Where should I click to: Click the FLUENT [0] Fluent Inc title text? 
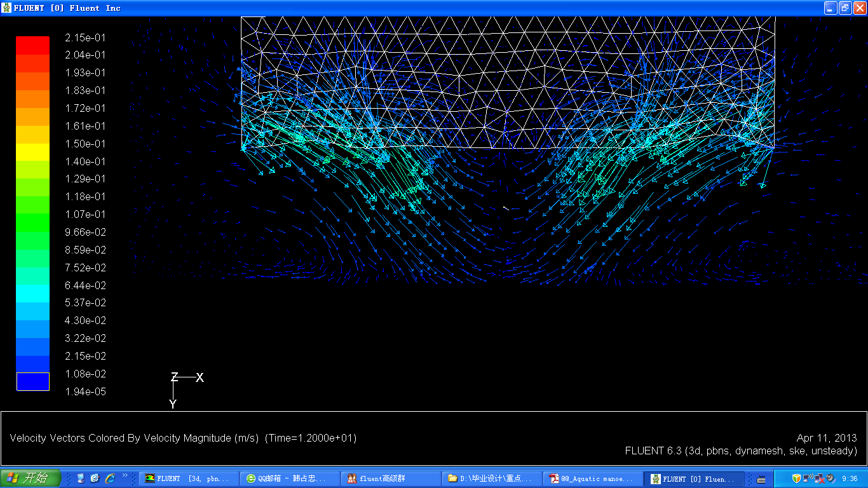(x=67, y=8)
